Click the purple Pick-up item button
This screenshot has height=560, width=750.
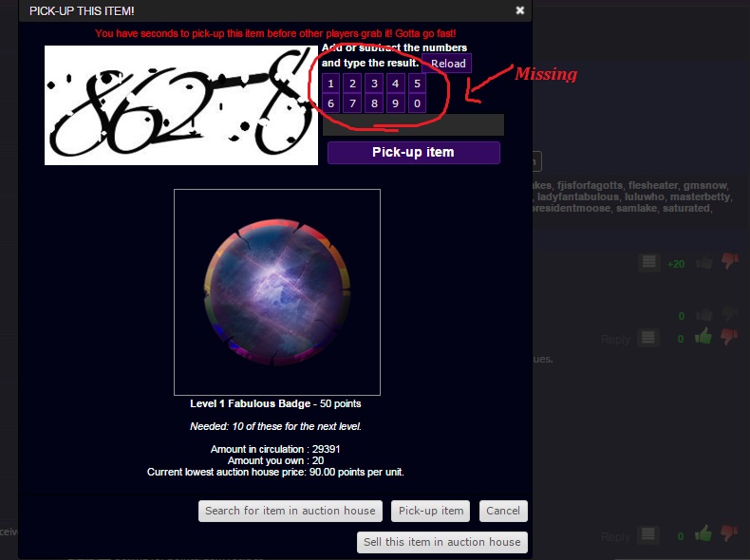pyautogui.click(x=413, y=153)
